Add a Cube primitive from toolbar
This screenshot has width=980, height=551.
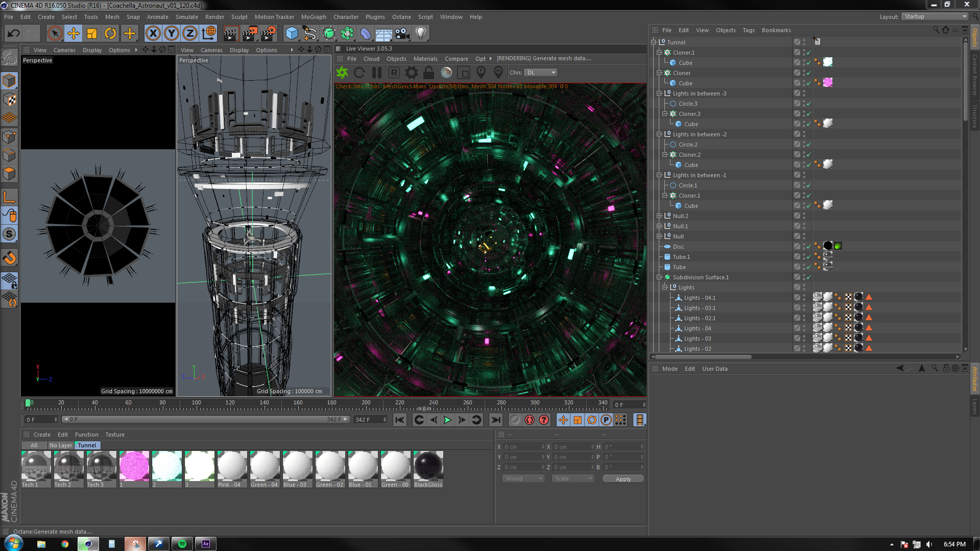(292, 34)
